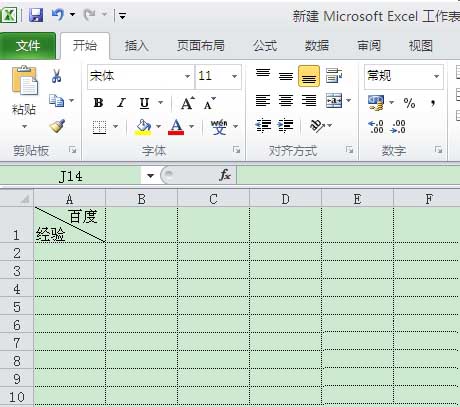Viewport: 460px width, 407px height.
Task: Click the Wrap Text icon
Action: click(334, 76)
